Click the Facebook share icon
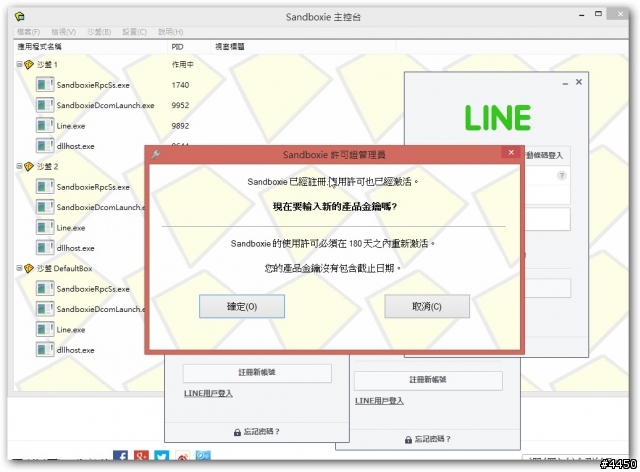This screenshot has height=472, width=640. (x=120, y=455)
